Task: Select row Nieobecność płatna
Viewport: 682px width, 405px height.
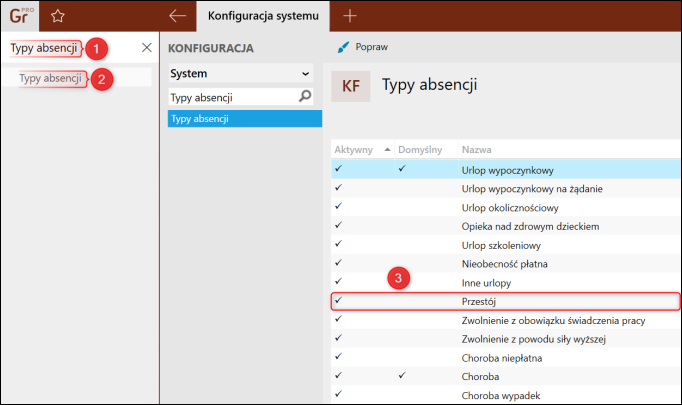Action: coord(506,264)
